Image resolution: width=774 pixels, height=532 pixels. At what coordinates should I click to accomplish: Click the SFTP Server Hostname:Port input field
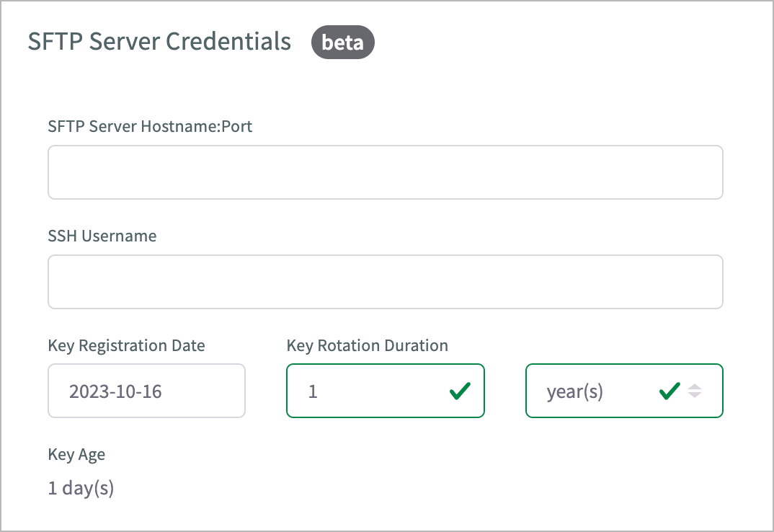(386, 172)
